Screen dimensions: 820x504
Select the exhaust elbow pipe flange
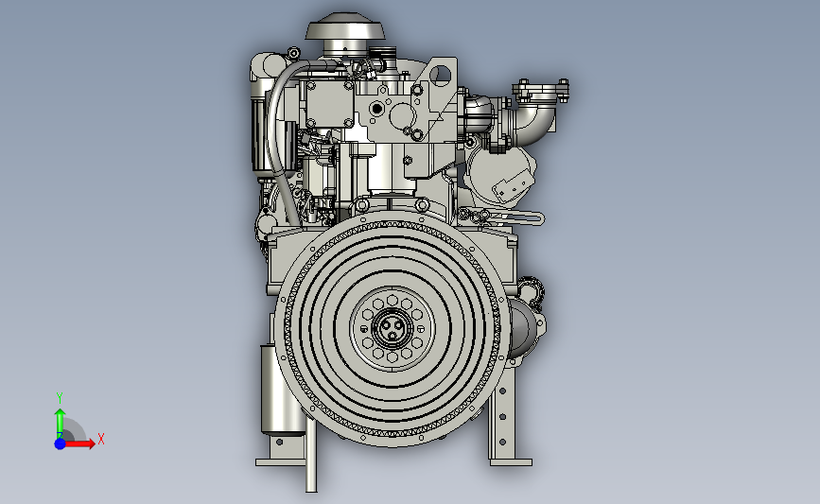(x=541, y=90)
